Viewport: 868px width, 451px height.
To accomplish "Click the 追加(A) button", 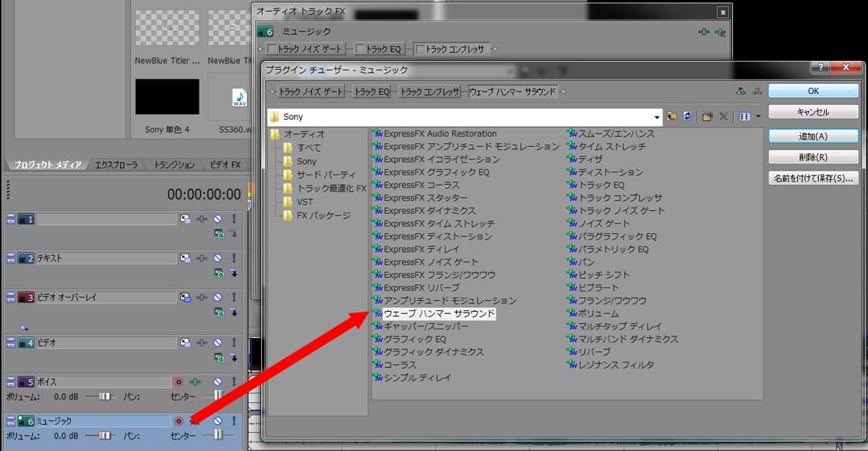I will tap(813, 136).
